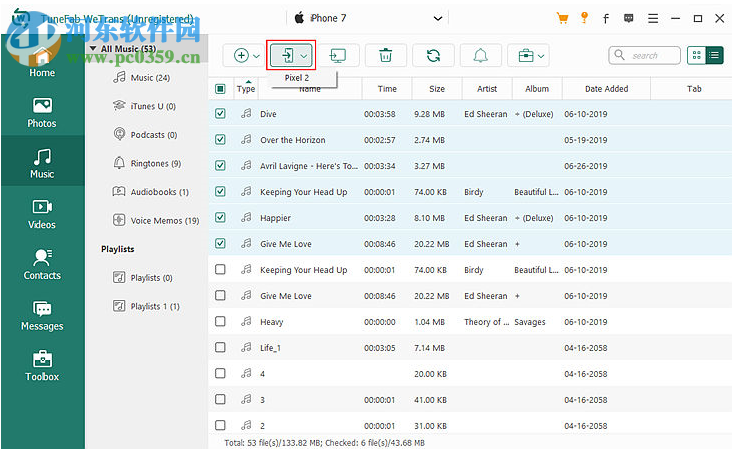Click the Savages album cell
Viewport: 732px width, 450px height.
click(529, 322)
